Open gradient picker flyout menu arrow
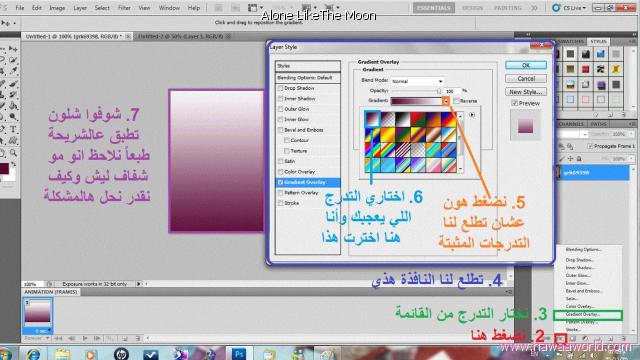This screenshot has height=360, width=640. point(472,115)
